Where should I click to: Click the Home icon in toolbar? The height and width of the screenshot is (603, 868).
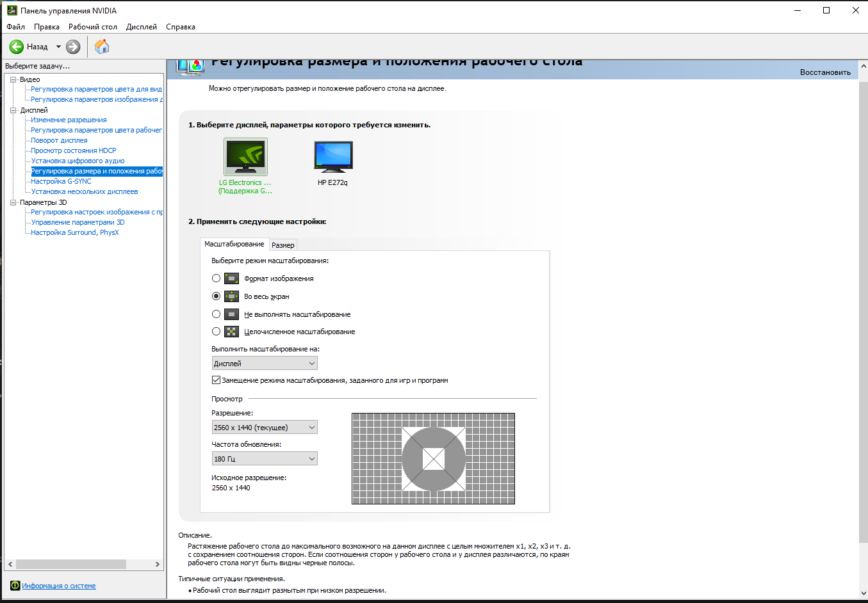coord(102,47)
